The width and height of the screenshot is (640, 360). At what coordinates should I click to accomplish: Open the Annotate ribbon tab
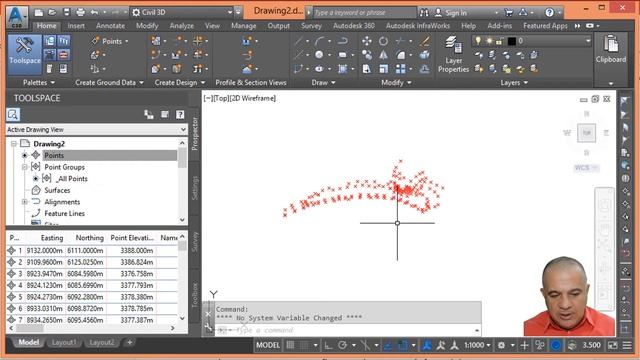[x=110, y=26]
